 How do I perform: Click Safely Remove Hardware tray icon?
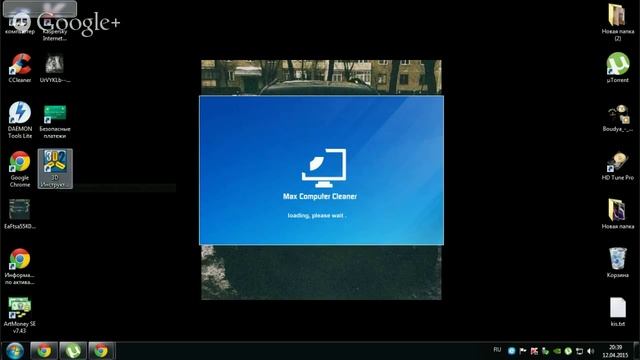(545, 351)
